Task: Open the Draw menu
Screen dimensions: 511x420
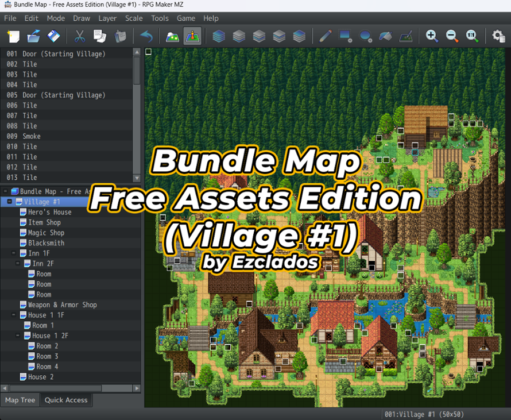Action: click(x=82, y=18)
